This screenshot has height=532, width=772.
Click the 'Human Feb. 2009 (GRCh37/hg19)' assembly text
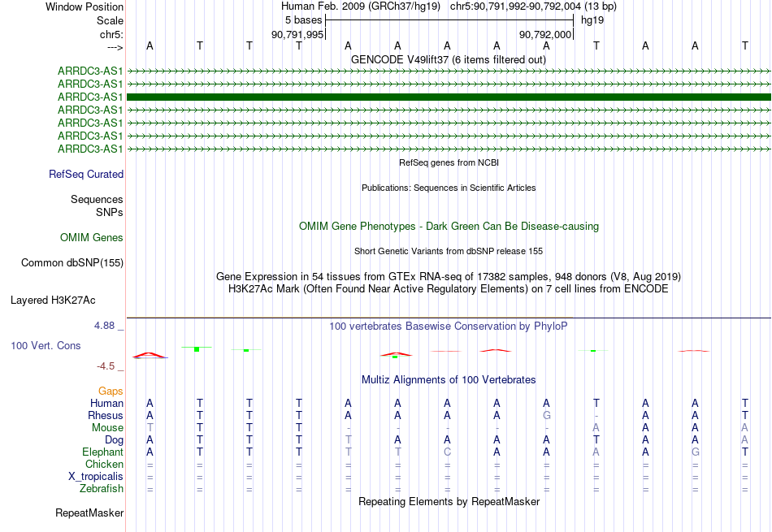point(360,6)
